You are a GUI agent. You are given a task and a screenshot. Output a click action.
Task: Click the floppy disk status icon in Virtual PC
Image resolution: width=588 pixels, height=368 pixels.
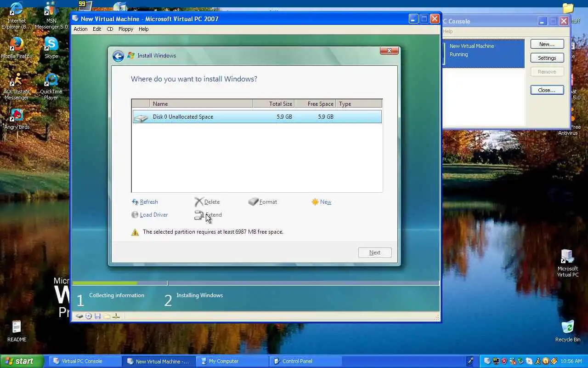pos(97,316)
